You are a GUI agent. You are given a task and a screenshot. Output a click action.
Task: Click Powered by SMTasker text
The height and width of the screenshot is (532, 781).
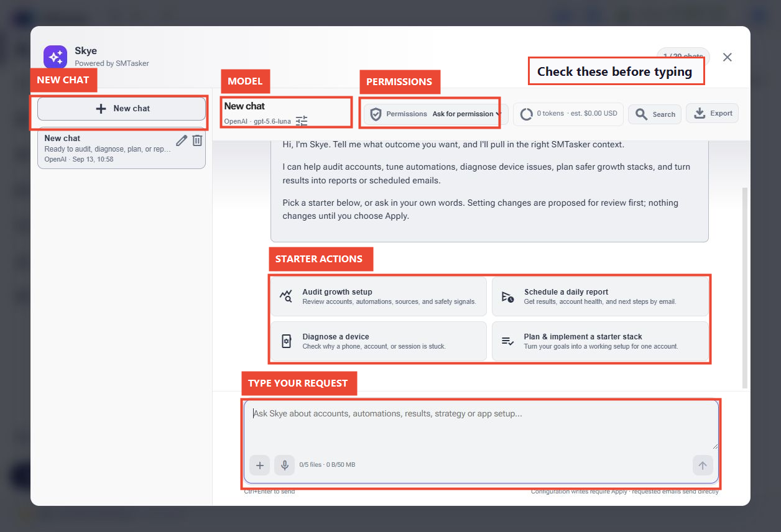(112, 63)
